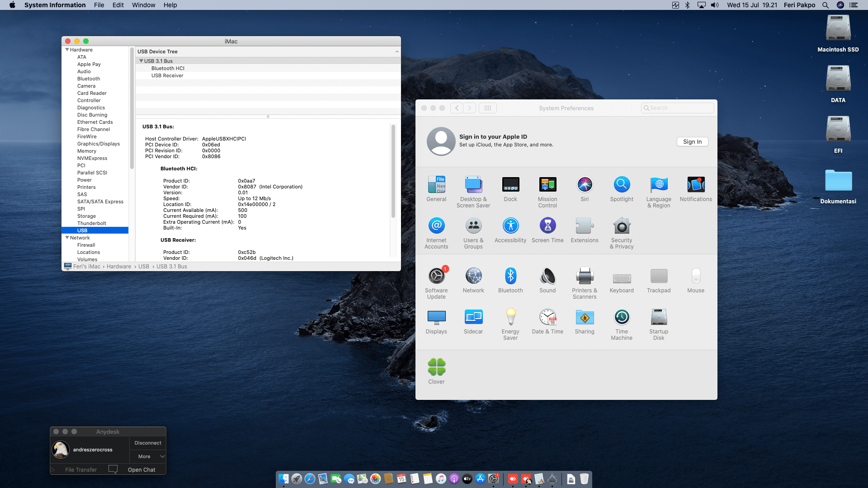Select Thunderbolt in Hardware sidebar
The height and width of the screenshot is (488, 868).
point(92,223)
